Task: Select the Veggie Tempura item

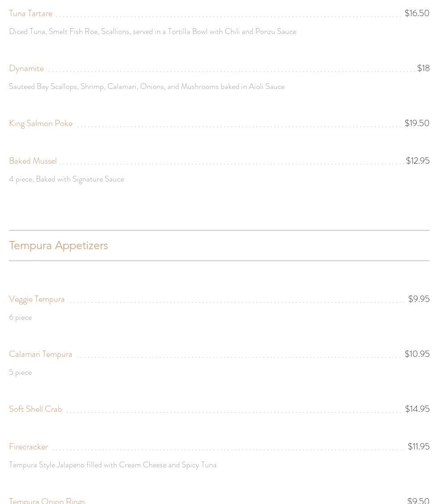Action: (x=37, y=299)
